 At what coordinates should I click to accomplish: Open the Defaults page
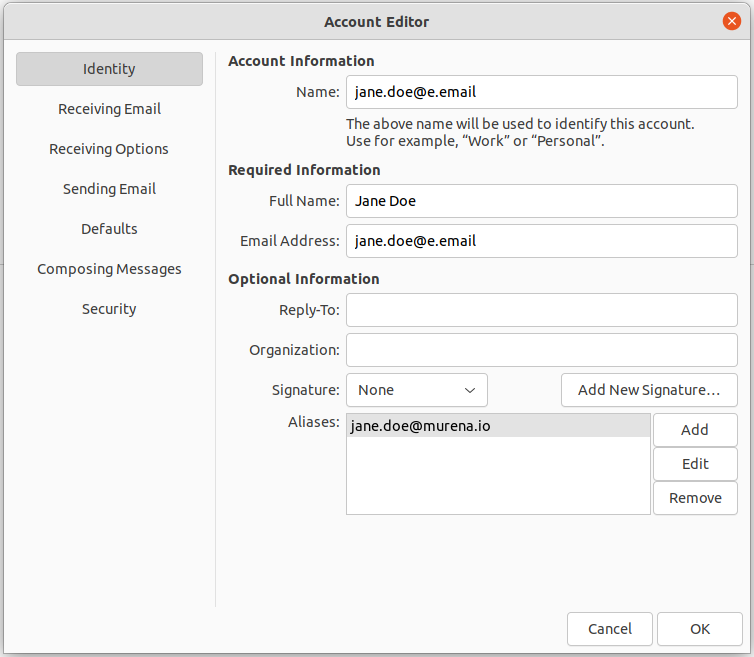pos(109,229)
